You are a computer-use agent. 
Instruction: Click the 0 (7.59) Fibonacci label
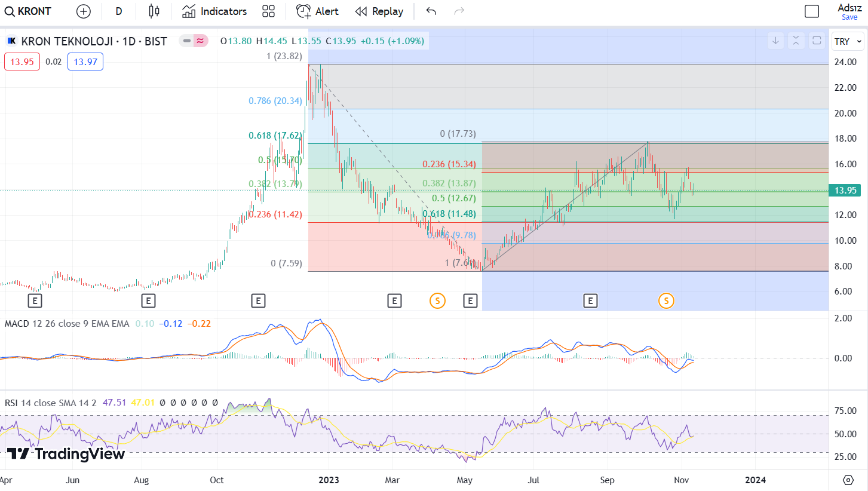pos(286,263)
